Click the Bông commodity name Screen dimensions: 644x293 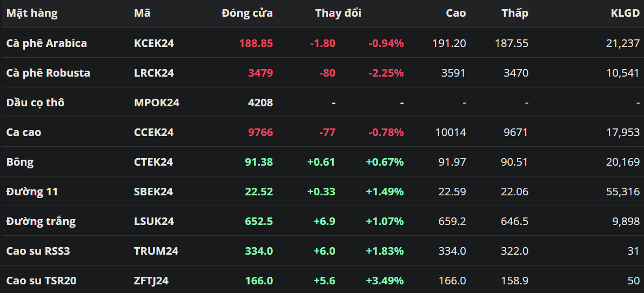pyautogui.click(x=20, y=162)
